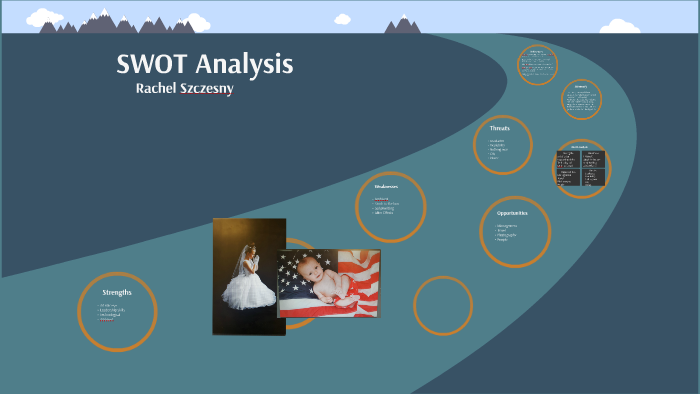Click the empty orange circle frame
This screenshot has width=700, height=394.
[x=443, y=306]
